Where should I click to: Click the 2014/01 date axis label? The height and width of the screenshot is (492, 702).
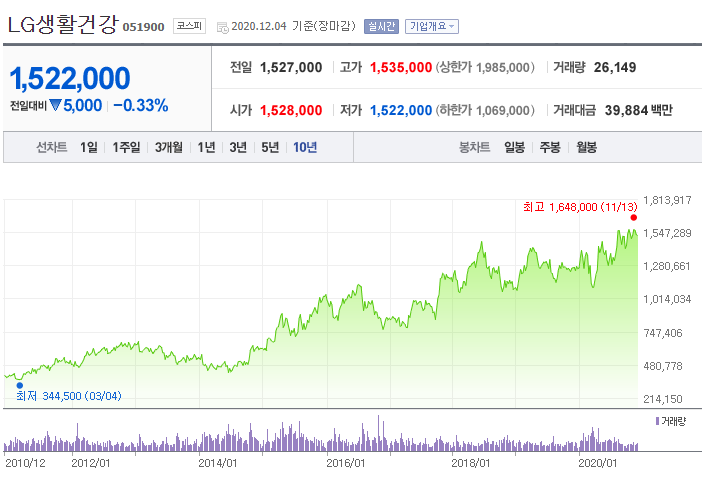point(218,463)
